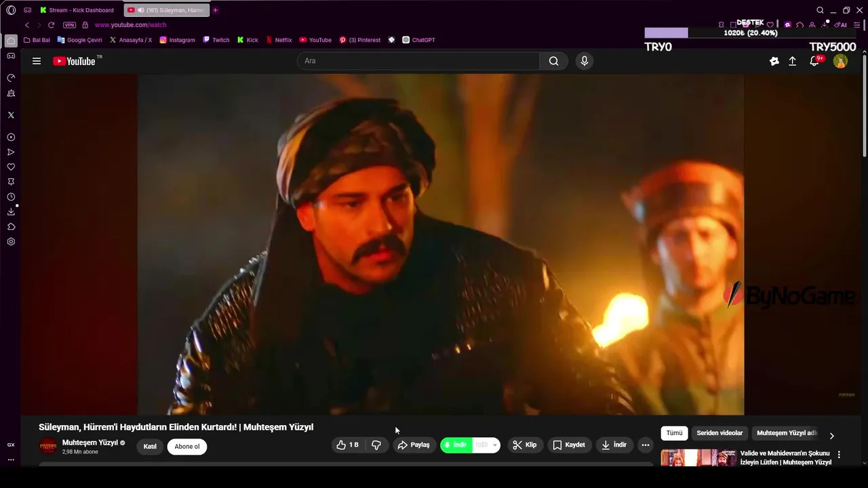Open Instagram bookmark
This screenshot has width=868, height=488.
point(177,40)
